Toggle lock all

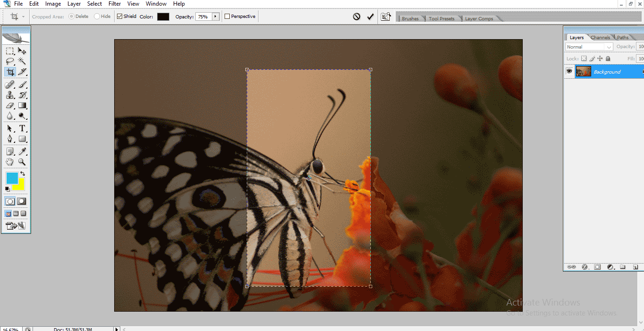(608, 58)
